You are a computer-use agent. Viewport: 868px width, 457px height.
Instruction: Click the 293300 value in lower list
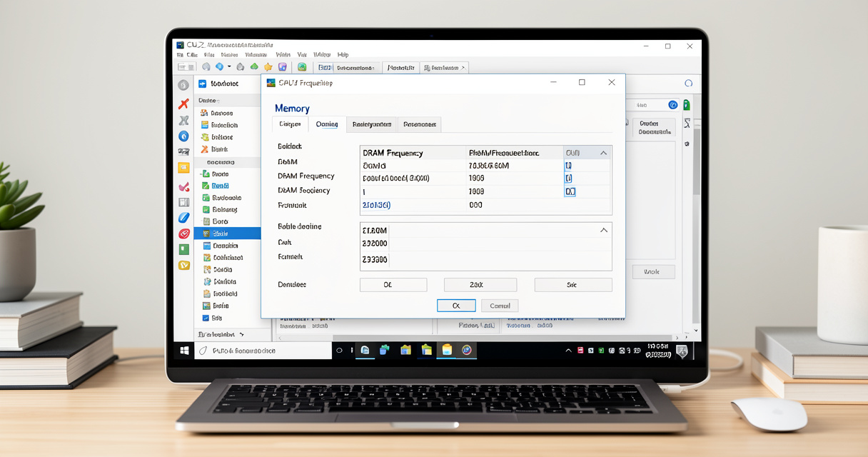point(375,260)
